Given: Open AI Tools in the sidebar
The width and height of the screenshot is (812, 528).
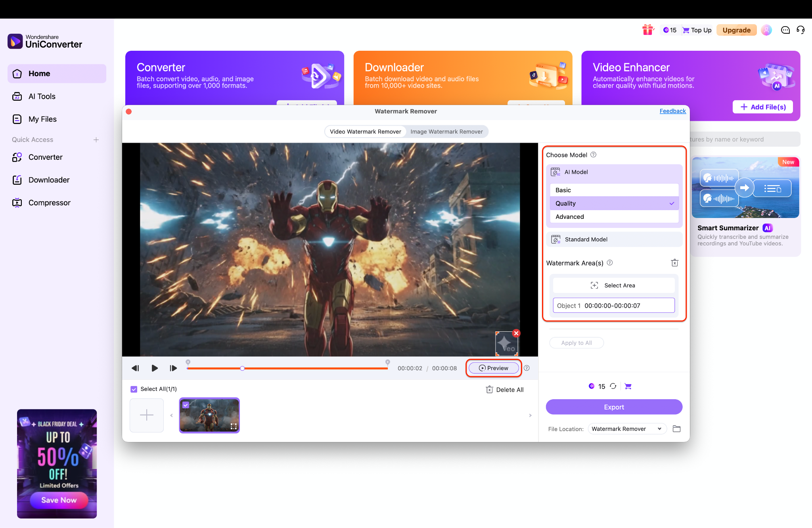Looking at the screenshot, I should pos(42,96).
